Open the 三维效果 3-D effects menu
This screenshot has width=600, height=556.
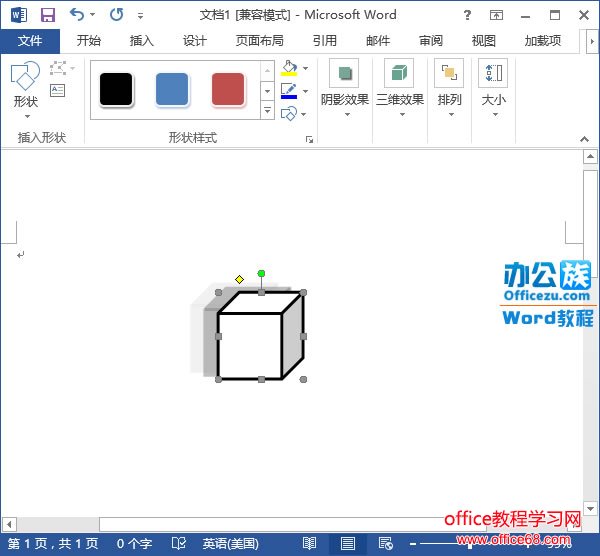[399, 89]
